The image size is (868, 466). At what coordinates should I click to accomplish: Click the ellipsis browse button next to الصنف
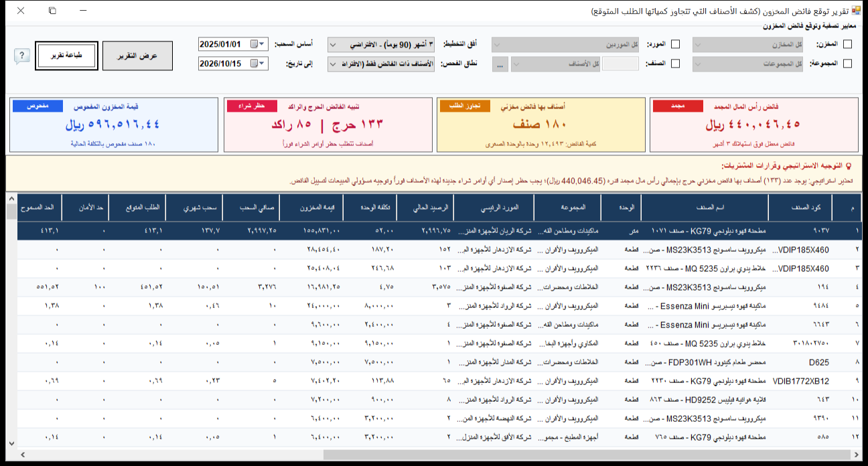(x=500, y=64)
